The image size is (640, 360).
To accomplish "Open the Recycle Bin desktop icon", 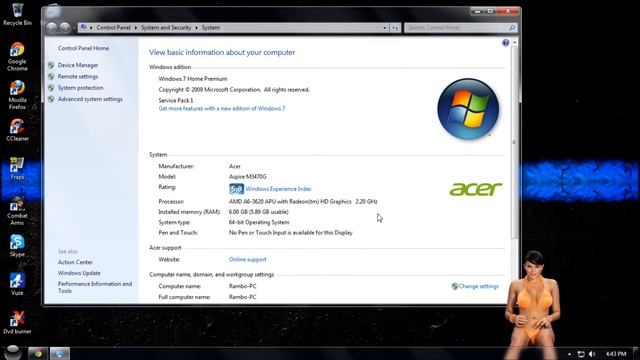I will [x=17, y=14].
